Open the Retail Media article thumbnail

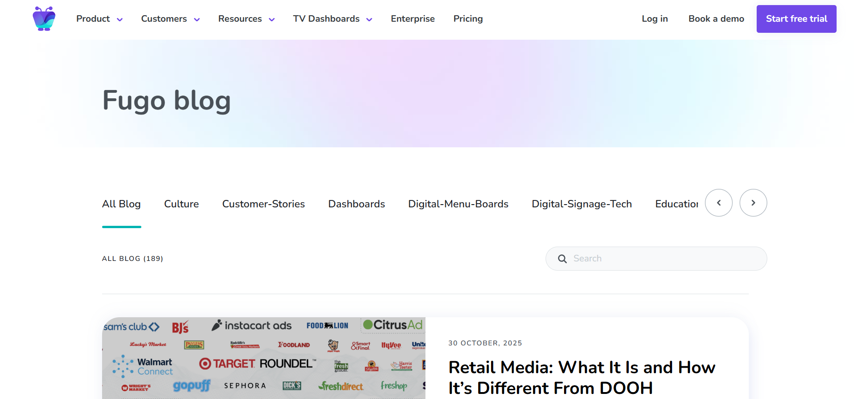(263, 358)
